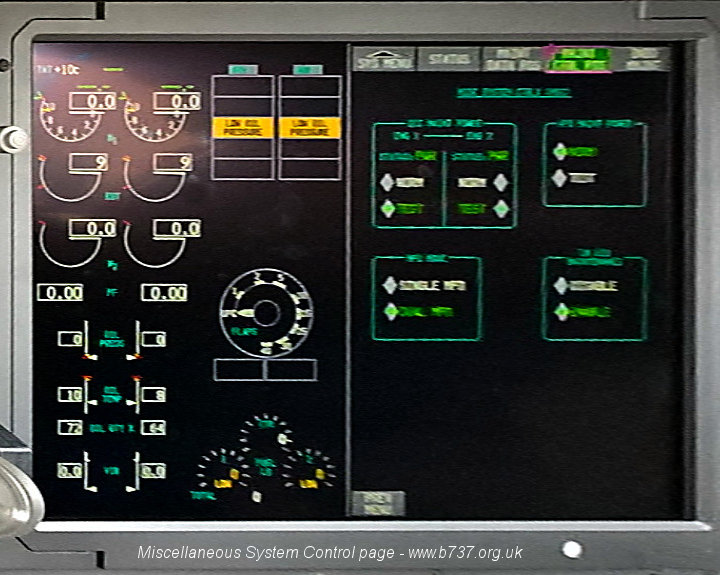Click the left LOW OIL PRESSURE alert
The image size is (720, 575).
(x=242, y=127)
